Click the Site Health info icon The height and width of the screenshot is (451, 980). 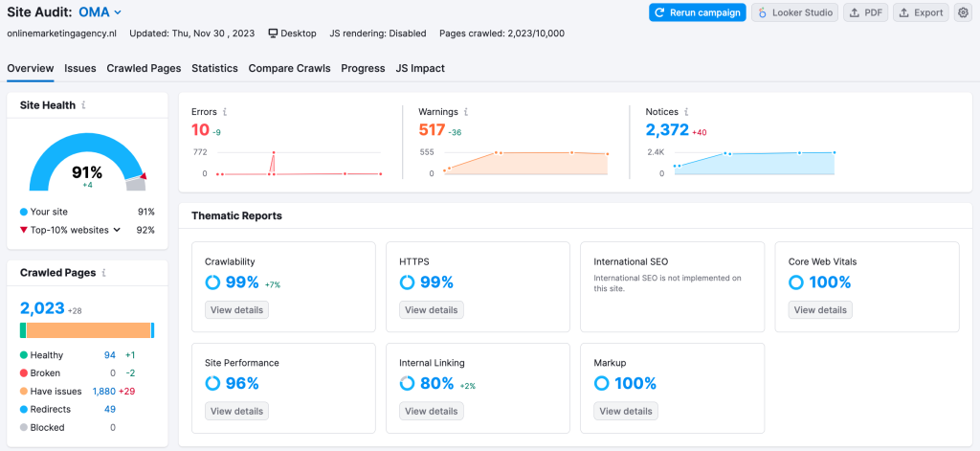point(84,105)
